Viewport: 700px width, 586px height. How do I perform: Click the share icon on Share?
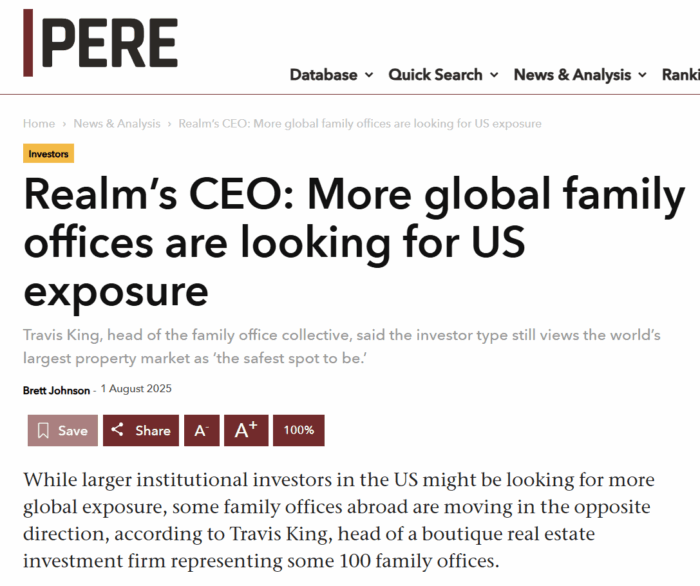click(x=117, y=430)
